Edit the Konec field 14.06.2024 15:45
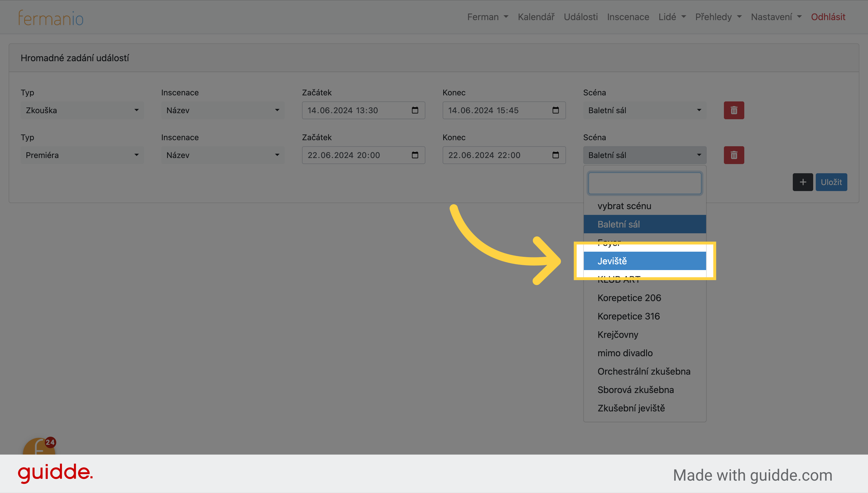The image size is (868, 493). click(504, 110)
